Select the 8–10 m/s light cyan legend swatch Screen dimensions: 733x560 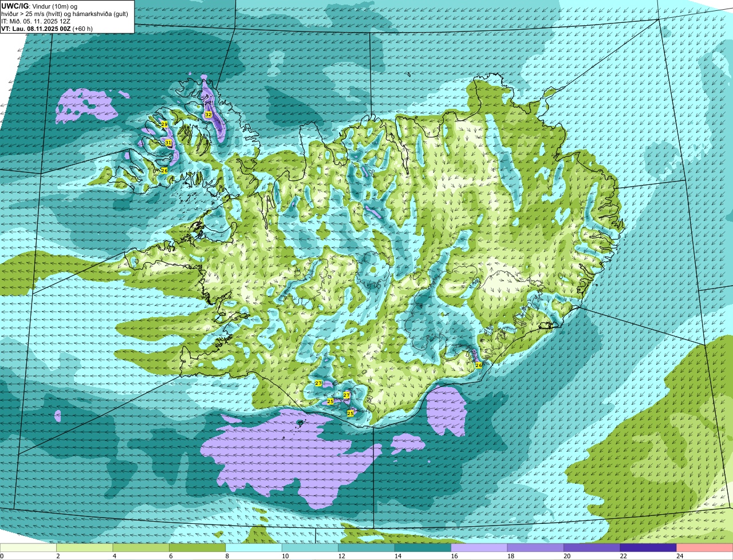[254, 547]
